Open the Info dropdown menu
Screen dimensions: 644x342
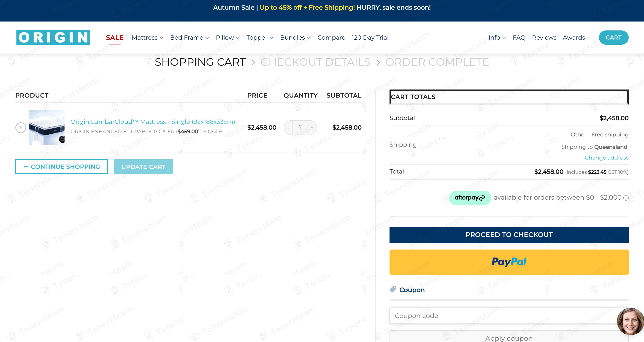[497, 38]
